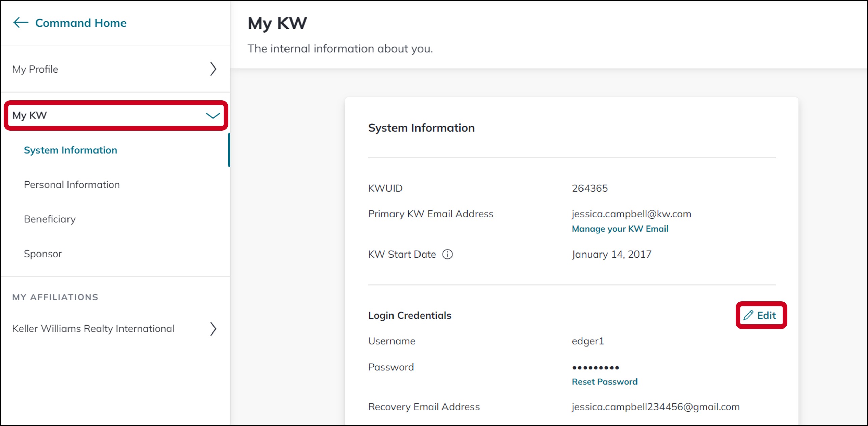868x426 pixels.
Task: Expand Keller Williams Realty International chevron
Action: point(213,329)
